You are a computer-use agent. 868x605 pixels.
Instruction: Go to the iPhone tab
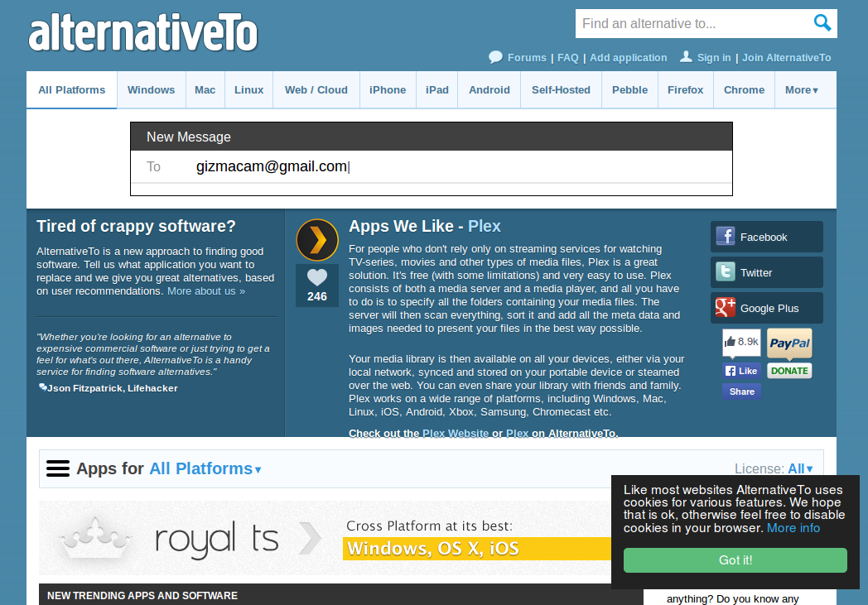[x=388, y=90]
